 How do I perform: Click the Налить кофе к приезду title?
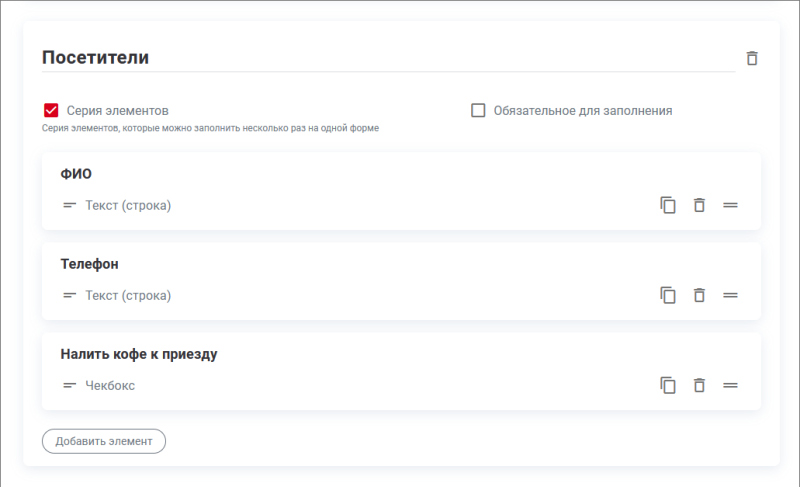tap(139, 354)
